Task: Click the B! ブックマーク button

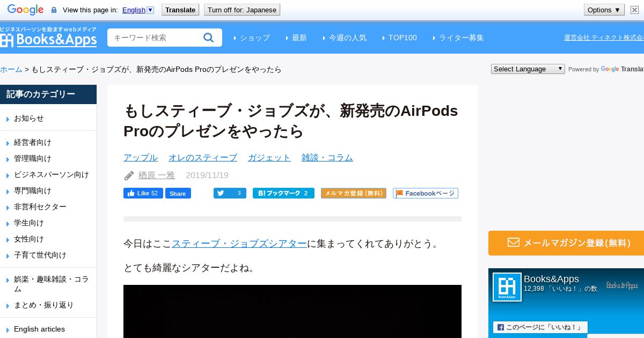Action: 283,193
